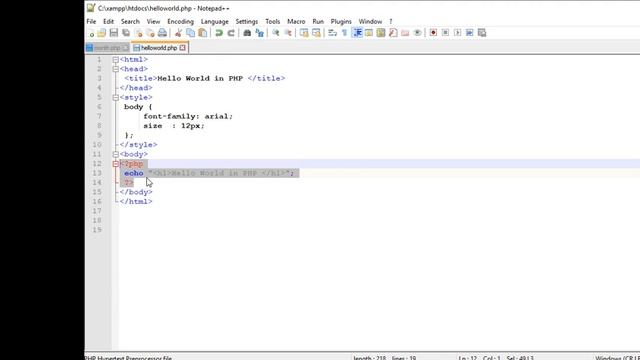Zoom in with the magnifier plus icon
The height and width of the screenshot is (360, 640).
click(x=276, y=33)
